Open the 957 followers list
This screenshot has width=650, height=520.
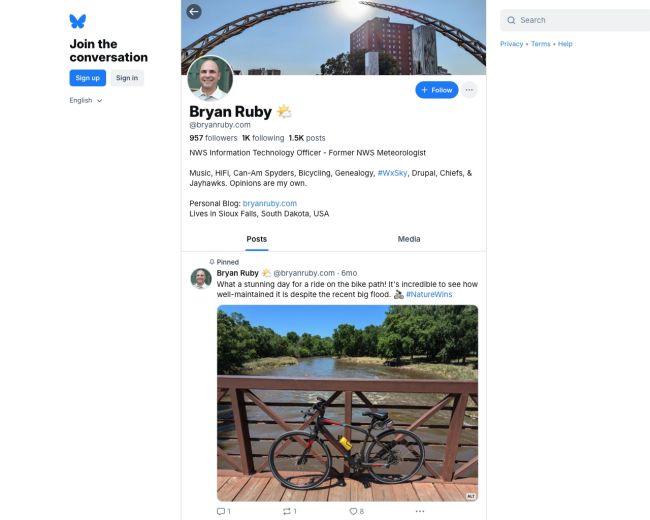213,138
